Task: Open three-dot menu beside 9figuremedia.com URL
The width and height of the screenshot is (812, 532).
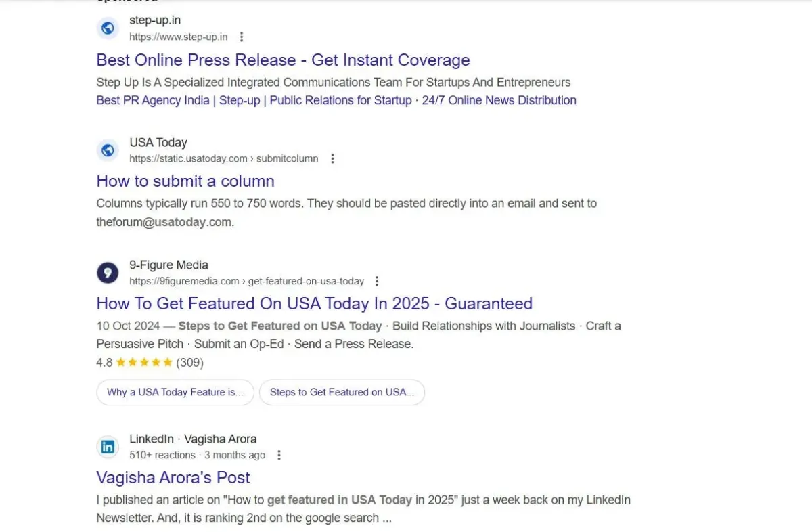Action: (x=378, y=281)
